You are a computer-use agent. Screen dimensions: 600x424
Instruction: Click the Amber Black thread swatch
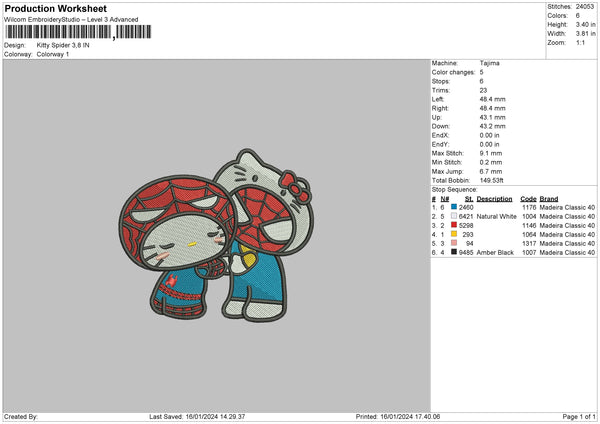click(454, 252)
